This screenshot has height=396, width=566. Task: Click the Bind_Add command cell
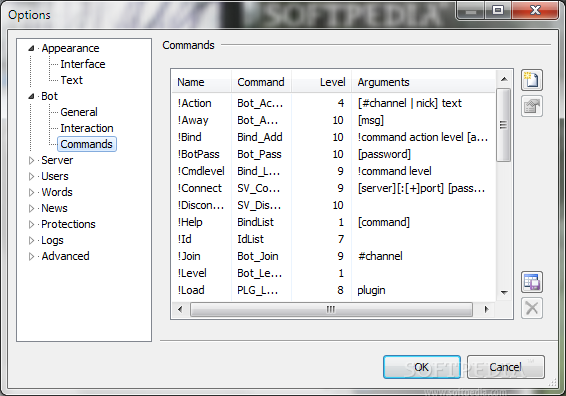pyautogui.click(x=260, y=137)
